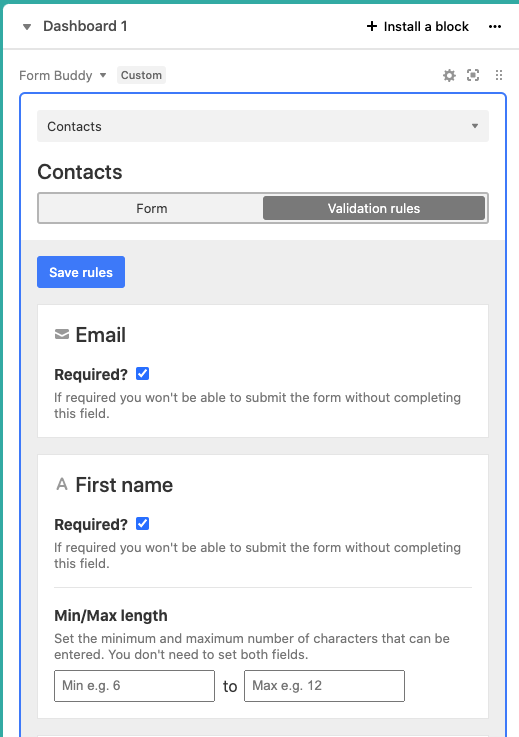Click the plus icon beside Install a block
The height and width of the screenshot is (737, 519).
click(372, 26)
